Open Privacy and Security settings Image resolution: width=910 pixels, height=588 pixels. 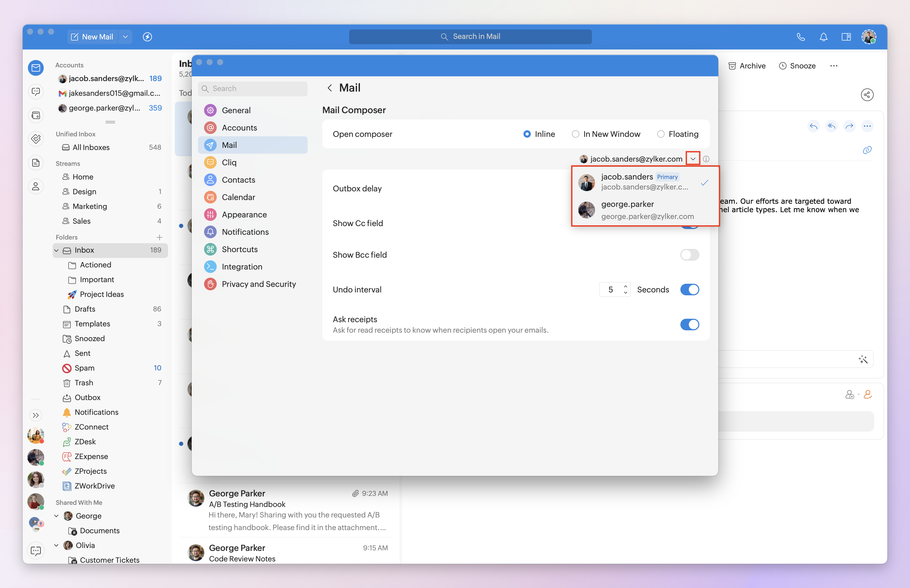[259, 284]
